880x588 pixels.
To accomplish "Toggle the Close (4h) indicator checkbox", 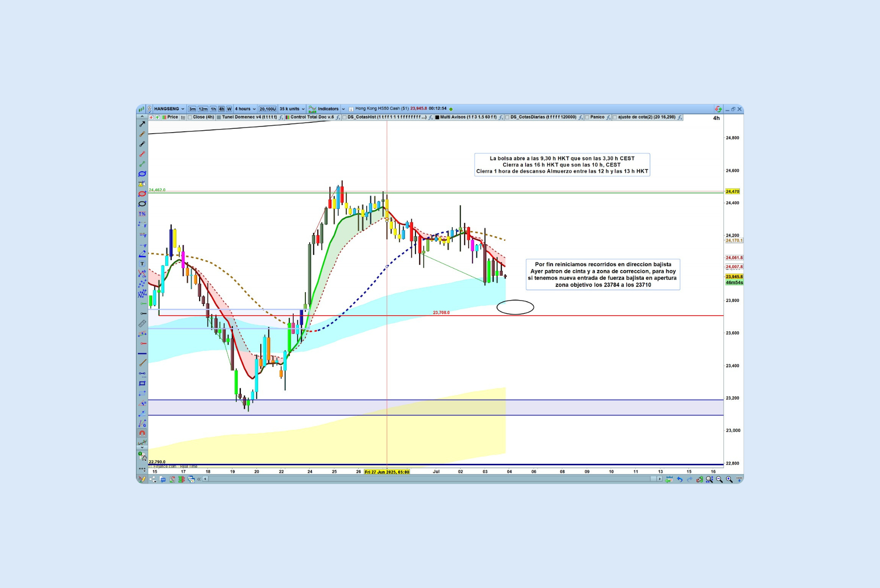I will tap(190, 118).
